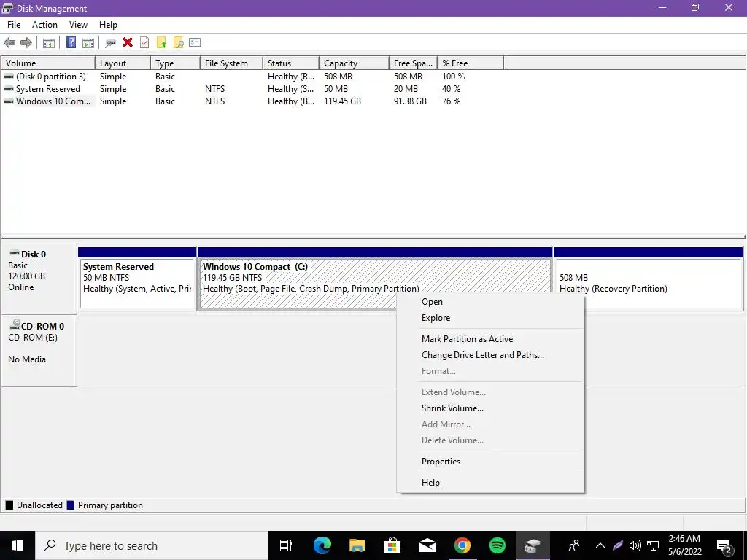The width and height of the screenshot is (747, 560).
Task: Choose Open from the context menu
Action: pos(490,302)
